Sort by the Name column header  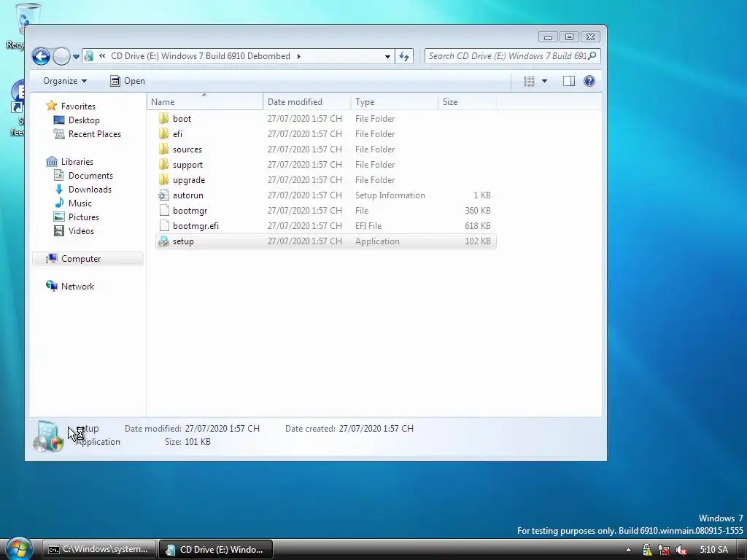[x=205, y=102]
